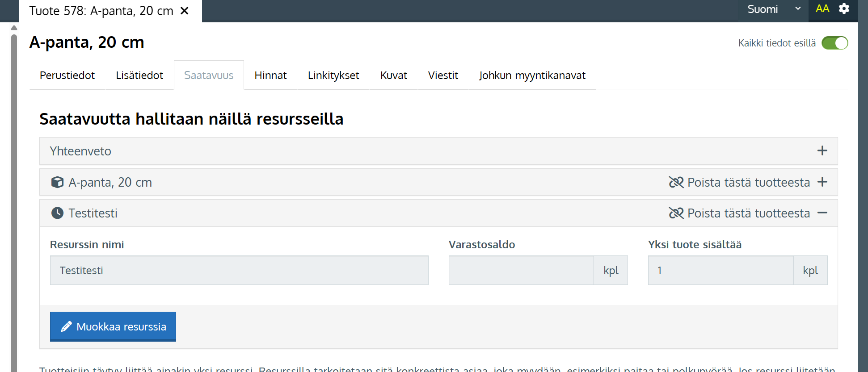Click the Tuote 578: A-panta, 20 cm tab title
This screenshot has width=868, height=372.
(x=101, y=11)
